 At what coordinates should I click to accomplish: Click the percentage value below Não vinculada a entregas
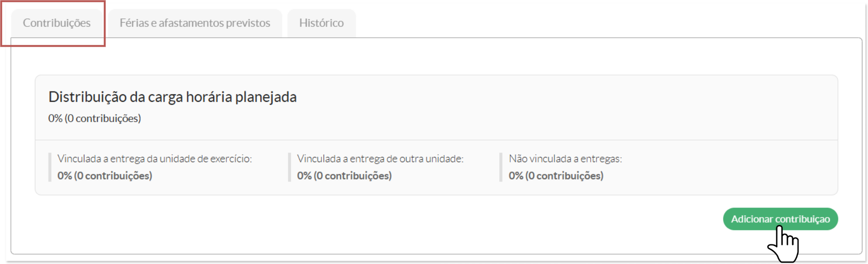[x=556, y=176]
